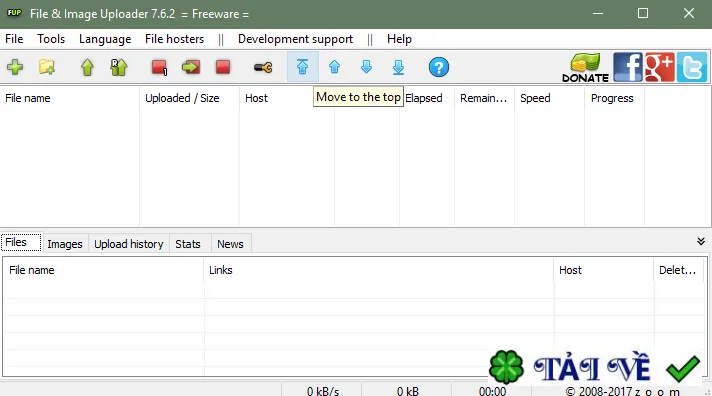Click the upload queue File name column header
Image resolution: width=712 pixels, height=396 pixels.
coord(70,98)
